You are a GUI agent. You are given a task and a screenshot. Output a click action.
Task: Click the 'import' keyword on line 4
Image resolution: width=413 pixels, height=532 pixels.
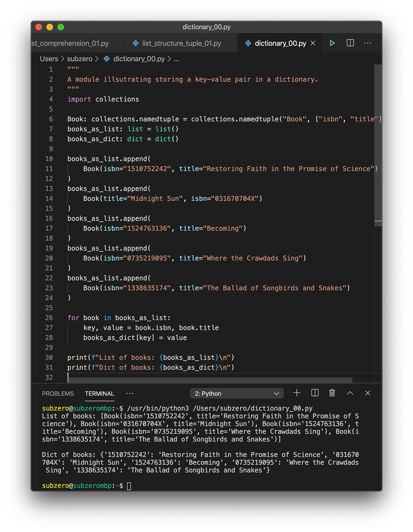[79, 99]
